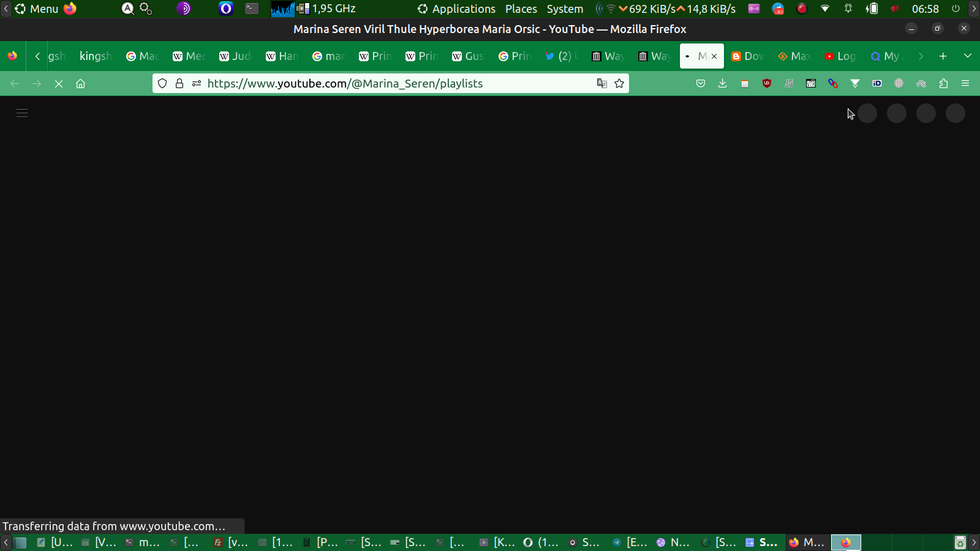Open the VTR extension icon

coord(811,83)
